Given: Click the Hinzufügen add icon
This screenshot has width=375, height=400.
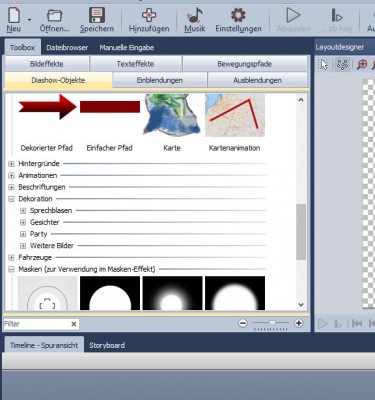Looking at the screenshot, I should [149, 15].
